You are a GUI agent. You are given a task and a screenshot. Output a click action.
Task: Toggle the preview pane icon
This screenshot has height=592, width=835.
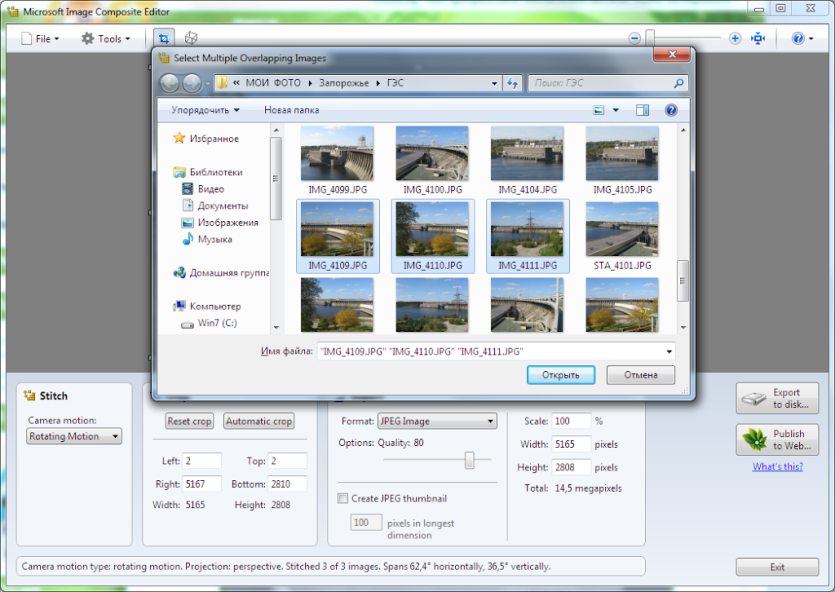(642, 110)
